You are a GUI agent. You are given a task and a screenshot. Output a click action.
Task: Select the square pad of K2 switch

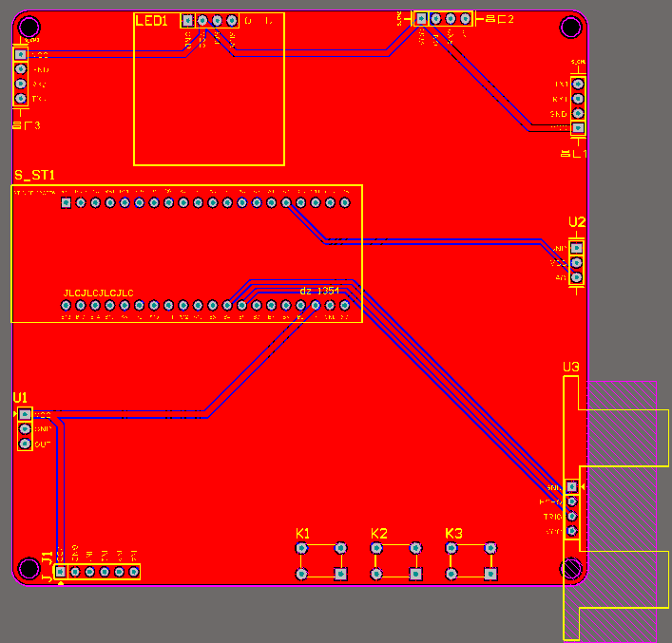tap(415, 574)
